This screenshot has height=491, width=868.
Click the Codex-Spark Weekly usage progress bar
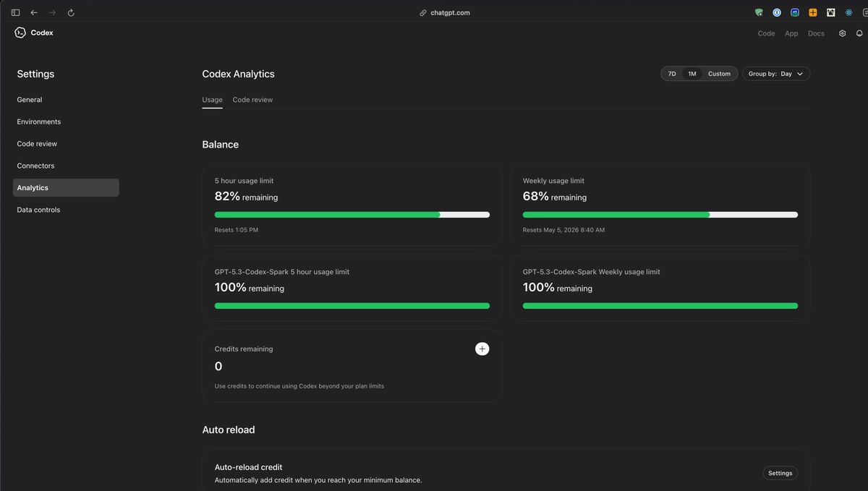(x=660, y=306)
